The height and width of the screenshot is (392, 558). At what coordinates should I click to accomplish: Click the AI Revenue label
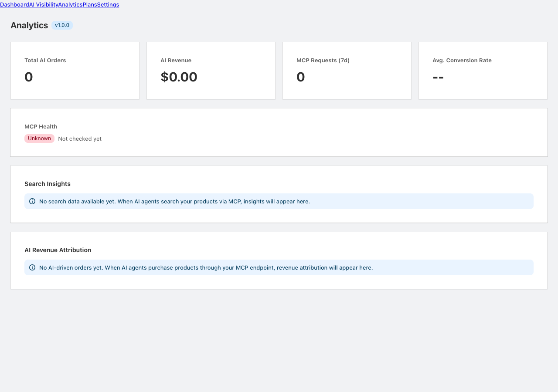coord(176,61)
